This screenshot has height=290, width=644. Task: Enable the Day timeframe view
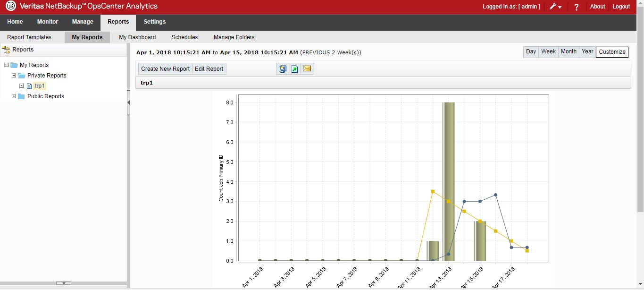(x=531, y=51)
